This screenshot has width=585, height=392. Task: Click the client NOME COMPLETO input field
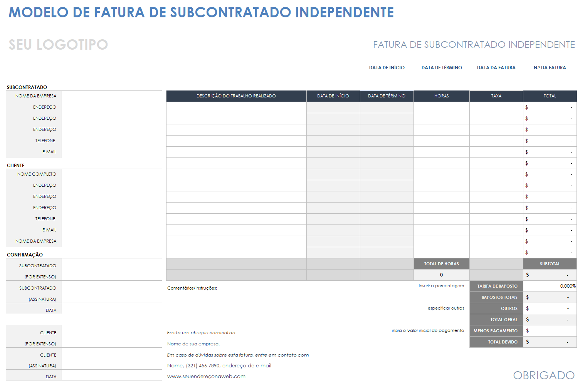(112, 174)
